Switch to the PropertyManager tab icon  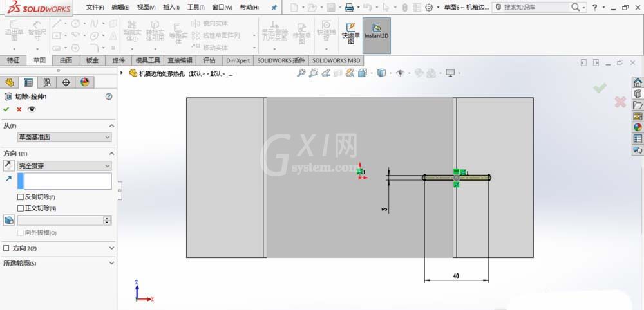(28, 82)
